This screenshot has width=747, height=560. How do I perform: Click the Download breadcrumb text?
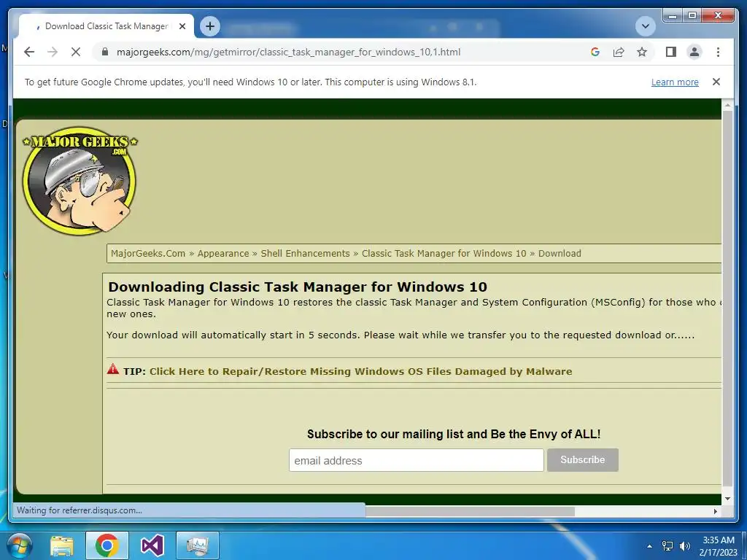[x=560, y=253]
